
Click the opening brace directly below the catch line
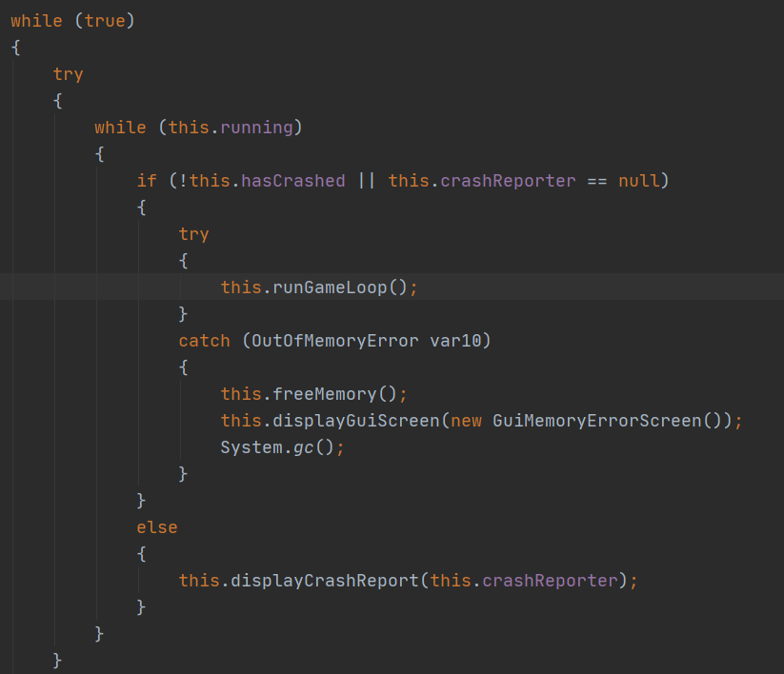tap(184, 367)
